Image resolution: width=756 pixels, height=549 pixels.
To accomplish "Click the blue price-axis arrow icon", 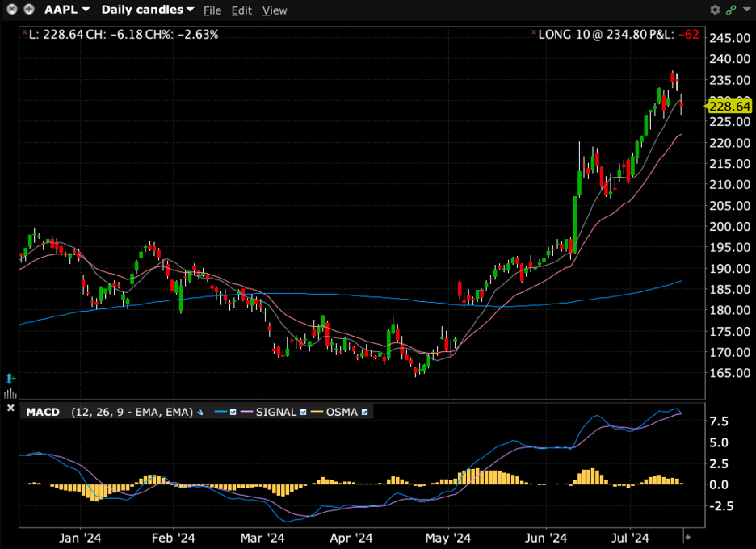I will click(x=10, y=379).
